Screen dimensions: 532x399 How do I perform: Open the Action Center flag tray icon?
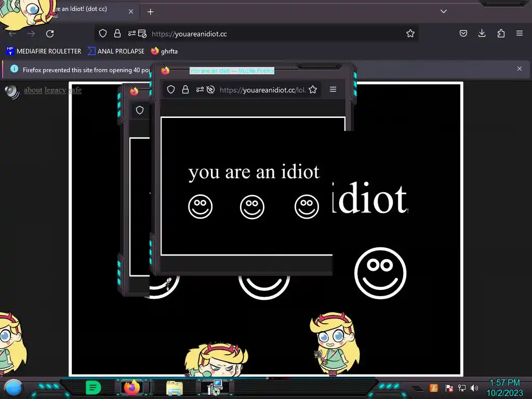(449, 388)
